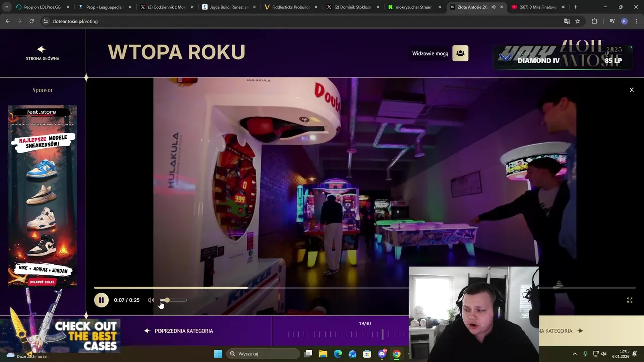Click the Sprawdź Teraz button on ad
This screenshot has height=362, width=644.
click(x=42, y=282)
